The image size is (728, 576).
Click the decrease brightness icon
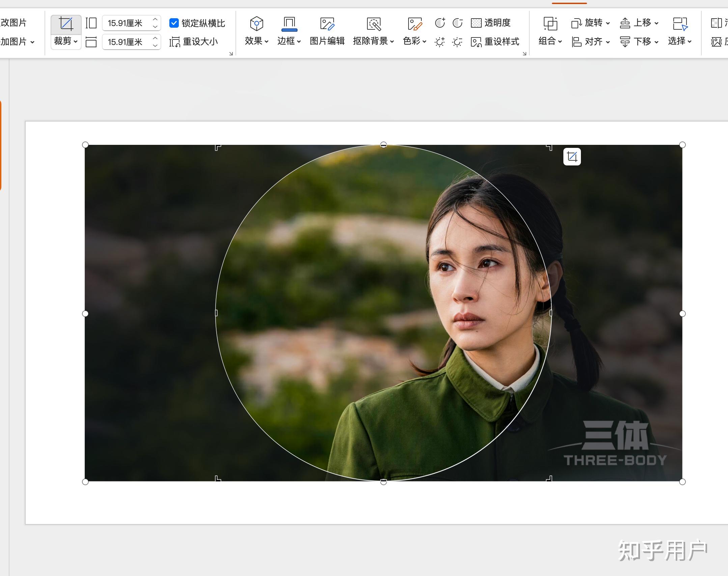pos(457,42)
